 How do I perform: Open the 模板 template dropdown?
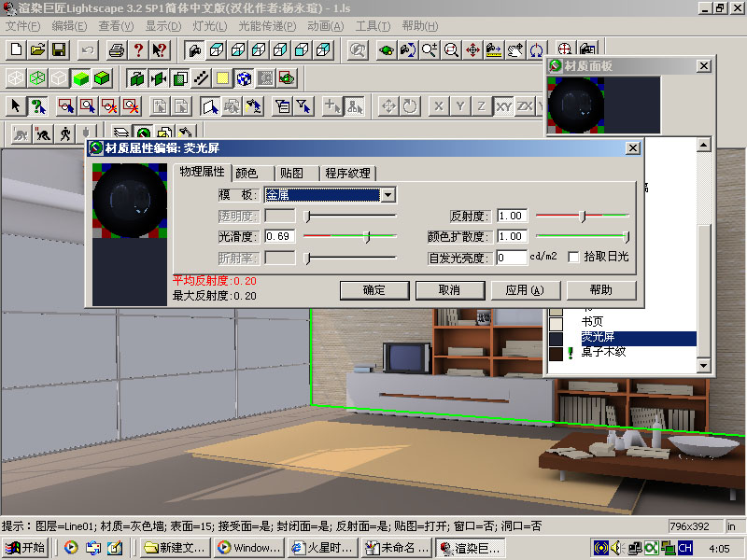point(388,195)
